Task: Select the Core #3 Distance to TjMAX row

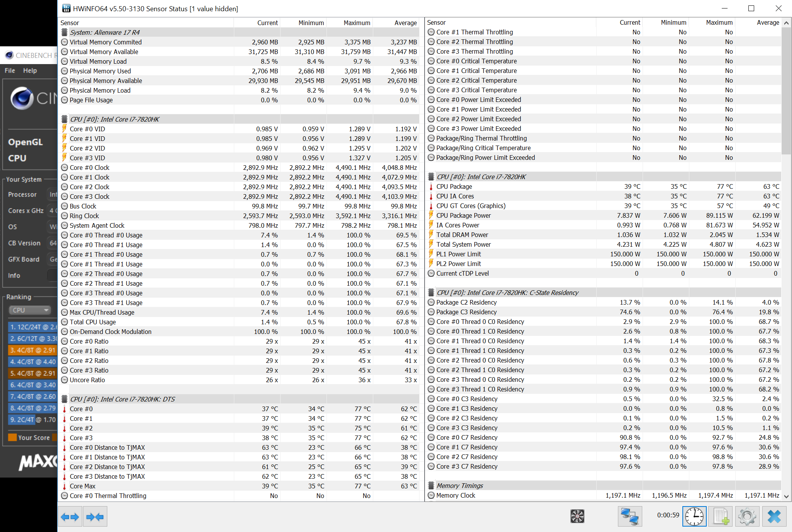Action: tap(239, 476)
